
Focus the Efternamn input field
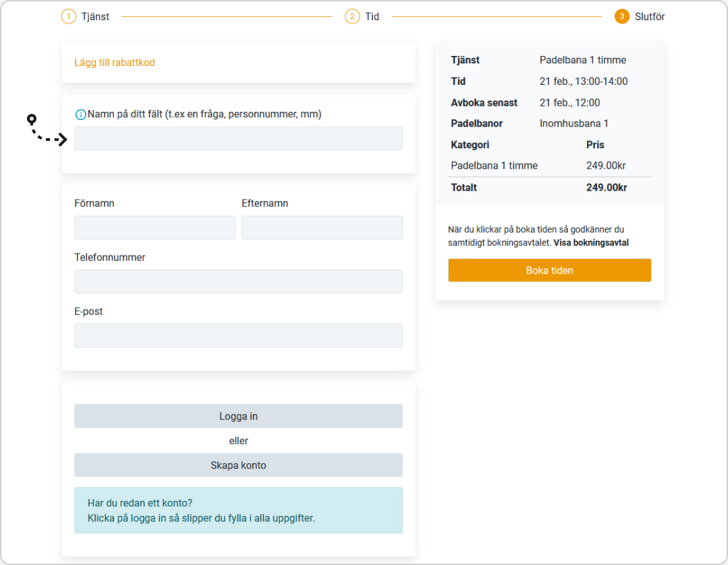click(x=322, y=227)
